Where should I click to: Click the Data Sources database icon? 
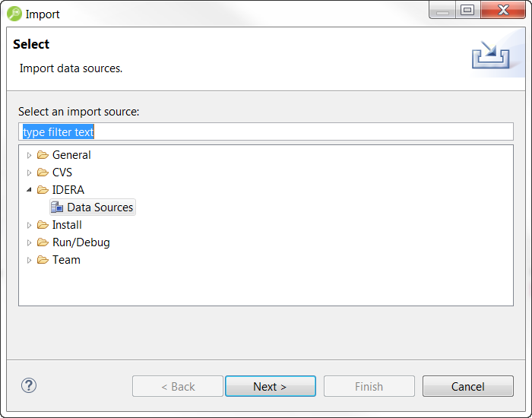[57, 207]
